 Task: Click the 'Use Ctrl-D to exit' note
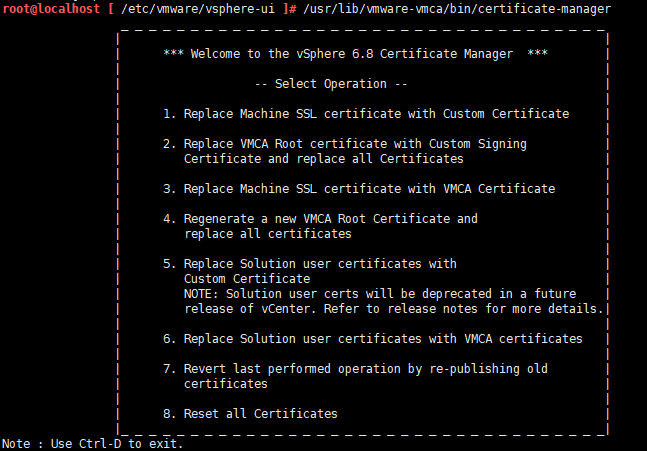point(94,443)
